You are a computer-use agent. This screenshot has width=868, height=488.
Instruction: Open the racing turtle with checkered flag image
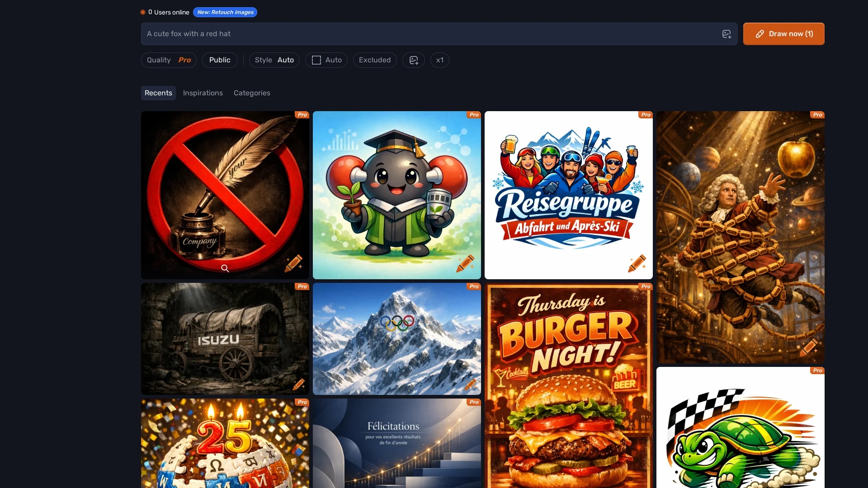[741, 427]
